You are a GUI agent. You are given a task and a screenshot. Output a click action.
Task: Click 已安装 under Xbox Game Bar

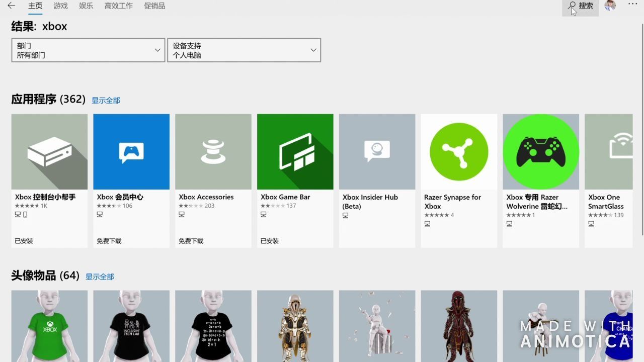coord(270,241)
